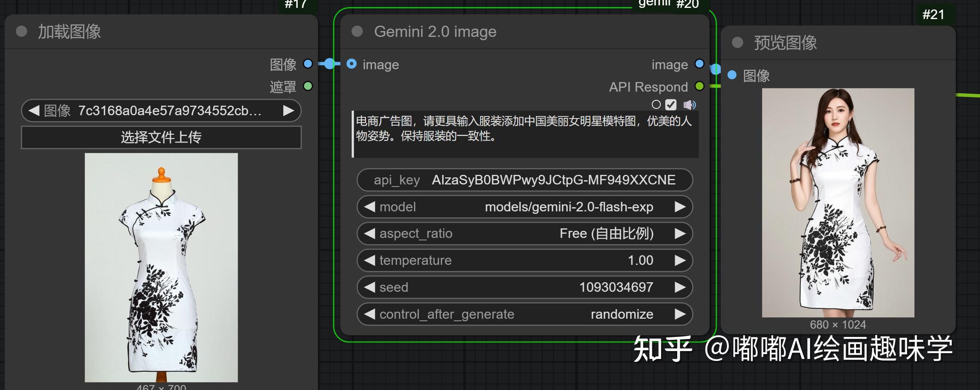Click the 遮罩 mask output port
The image size is (980, 390).
tap(307, 86)
